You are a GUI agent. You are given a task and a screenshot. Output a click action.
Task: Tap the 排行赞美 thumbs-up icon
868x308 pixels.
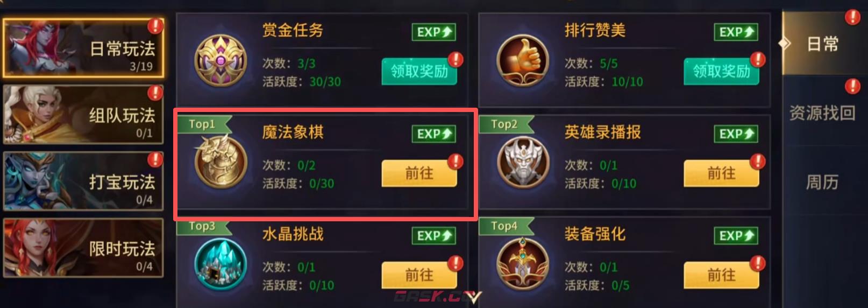(522, 60)
